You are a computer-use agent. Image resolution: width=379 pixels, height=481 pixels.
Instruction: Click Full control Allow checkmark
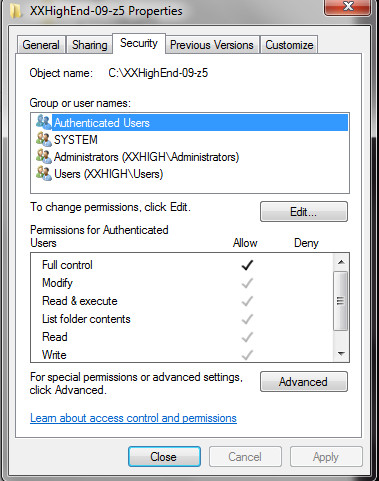click(x=247, y=265)
